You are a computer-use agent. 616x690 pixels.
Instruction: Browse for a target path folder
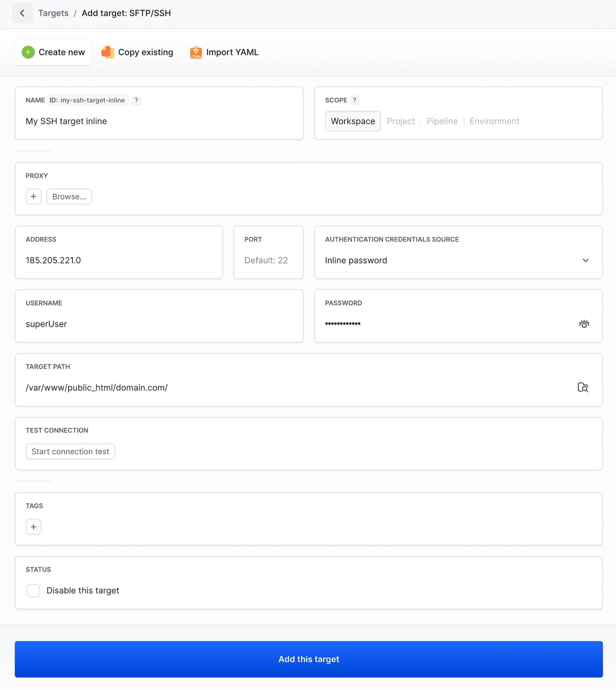pyautogui.click(x=584, y=387)
